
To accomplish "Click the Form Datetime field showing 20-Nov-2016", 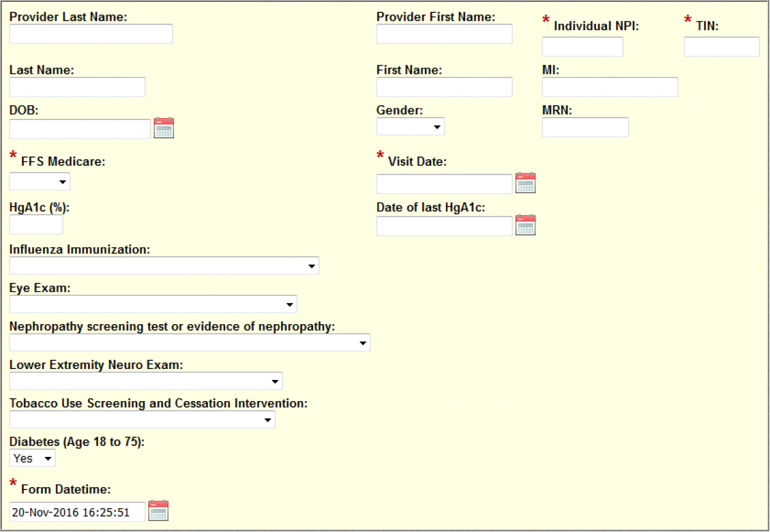I will 78,511.
